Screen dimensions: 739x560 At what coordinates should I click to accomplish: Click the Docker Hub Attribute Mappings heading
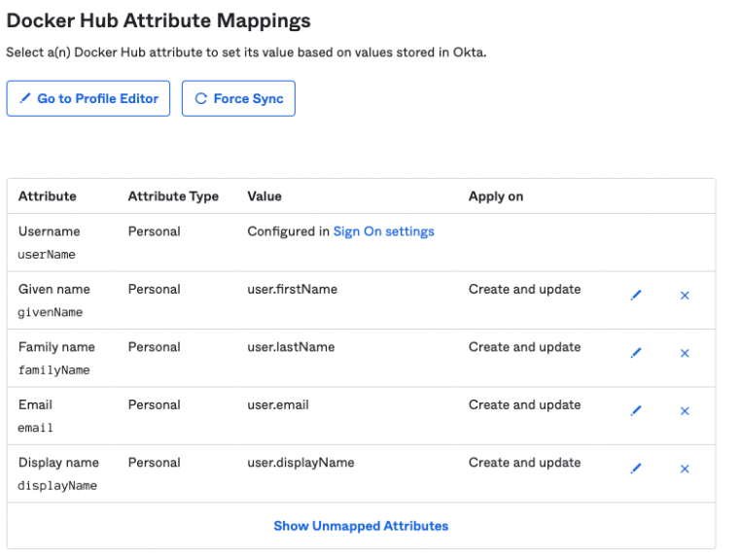click(158, 20)
